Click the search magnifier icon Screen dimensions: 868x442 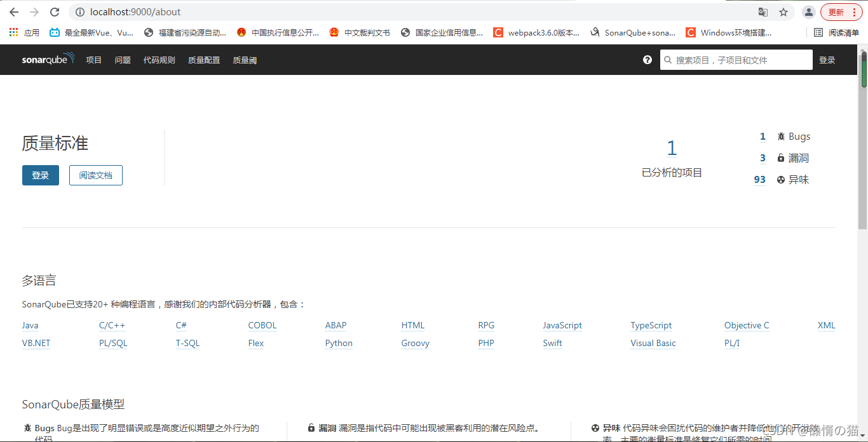tap(668, 60)
